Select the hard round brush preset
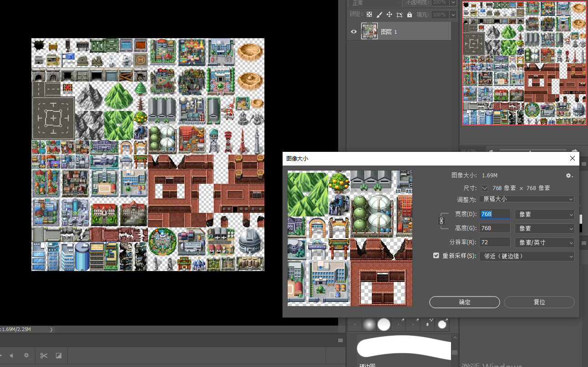This screenshot has width=588, height=367. click(384, 324)
